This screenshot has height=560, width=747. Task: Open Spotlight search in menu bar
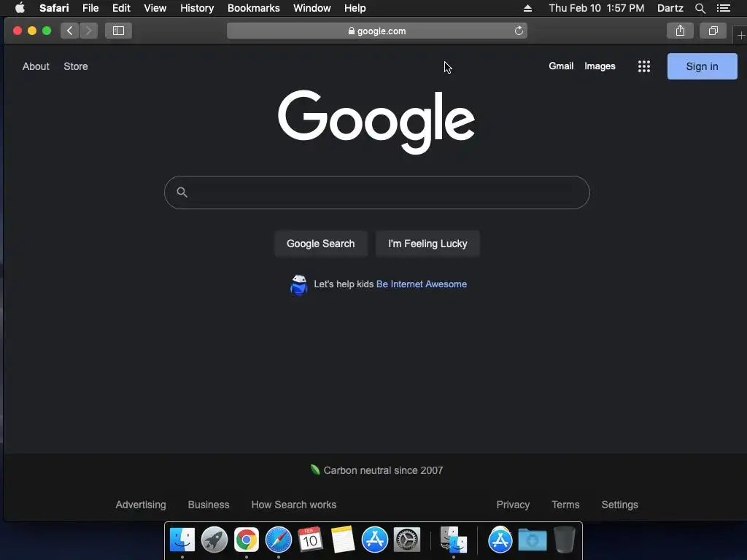coord(700,8)
